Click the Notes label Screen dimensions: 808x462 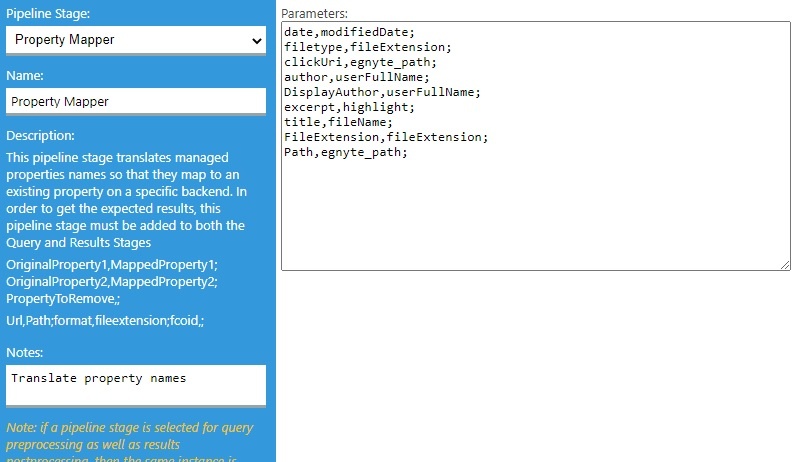26,352
